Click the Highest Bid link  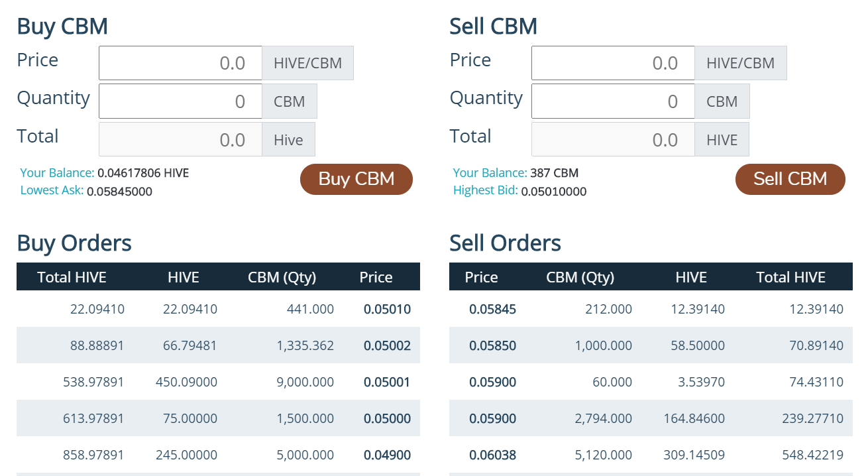[486, 190]
